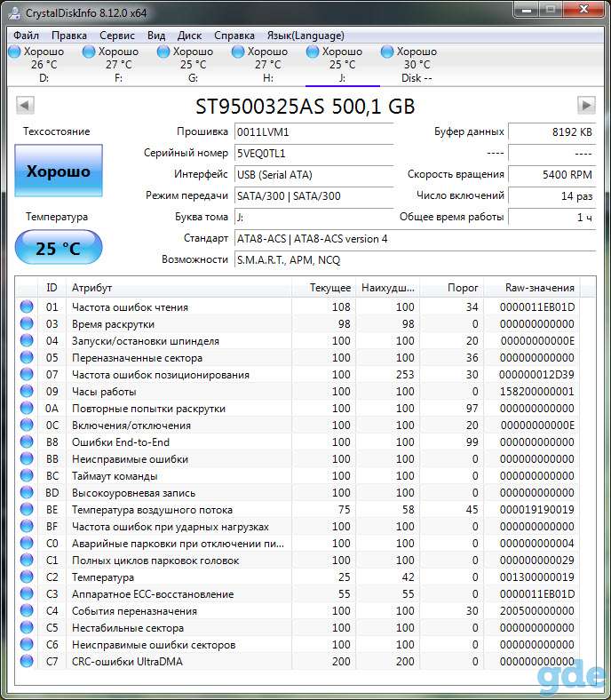The width and height of the screenshot is (611, 700).
Task: Open the Вид menu
Action: 156,36
